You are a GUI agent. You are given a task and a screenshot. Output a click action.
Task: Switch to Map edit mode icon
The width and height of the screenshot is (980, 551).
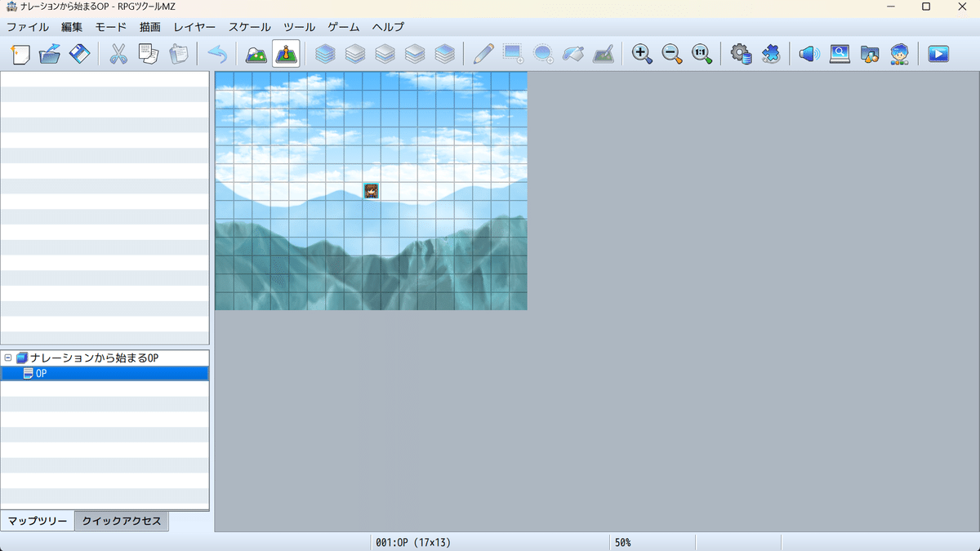(x=256, y=55)
